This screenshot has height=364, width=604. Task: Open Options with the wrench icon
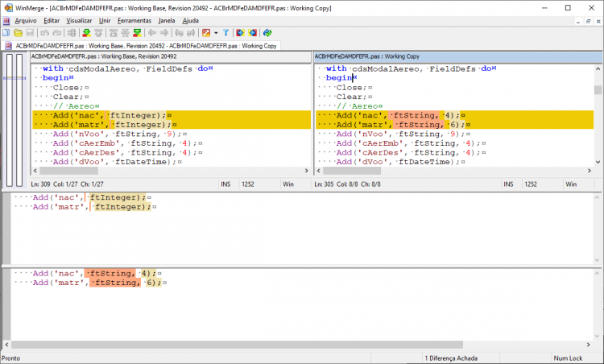(x=206, y=33)
